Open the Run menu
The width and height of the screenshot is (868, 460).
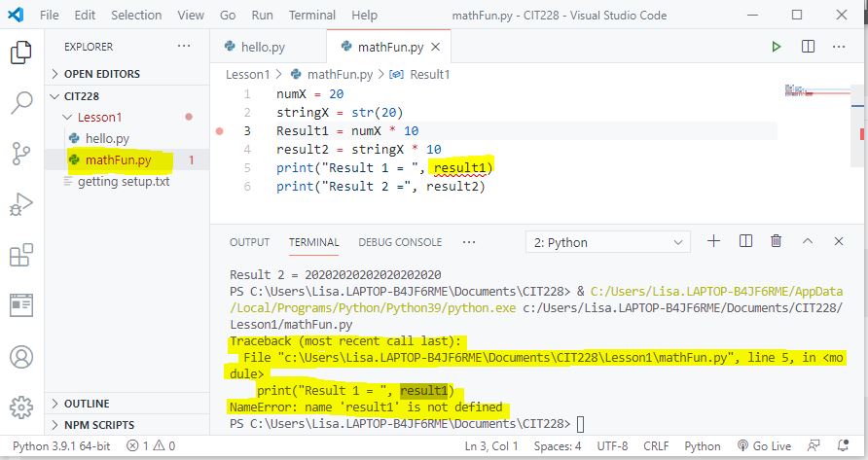(262, 15)
